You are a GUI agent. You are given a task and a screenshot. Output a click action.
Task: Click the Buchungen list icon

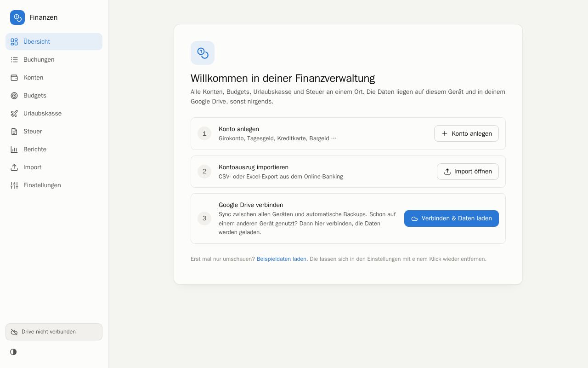[x=14, y=60]
